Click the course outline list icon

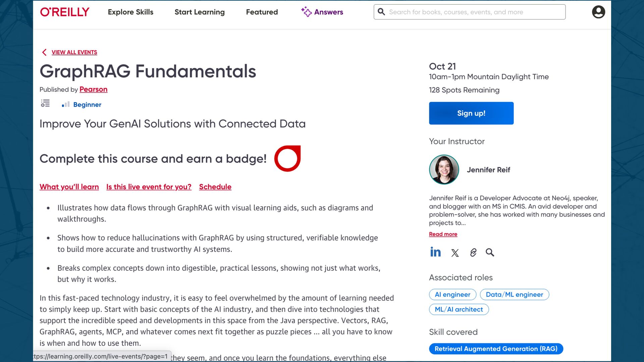45,104
